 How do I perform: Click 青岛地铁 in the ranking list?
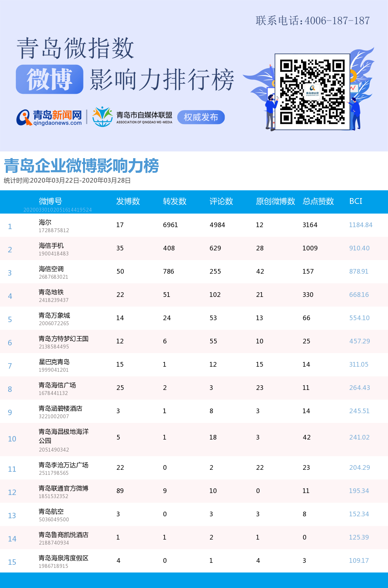[x=51, y=292]
